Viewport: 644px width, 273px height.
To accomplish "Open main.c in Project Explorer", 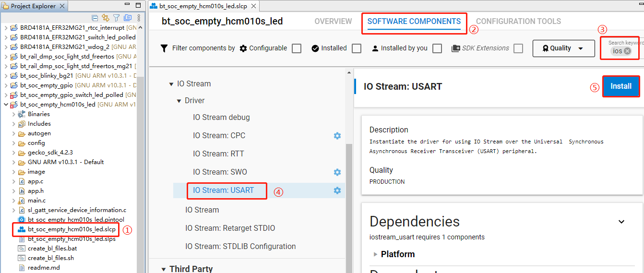I will (37, 201).
